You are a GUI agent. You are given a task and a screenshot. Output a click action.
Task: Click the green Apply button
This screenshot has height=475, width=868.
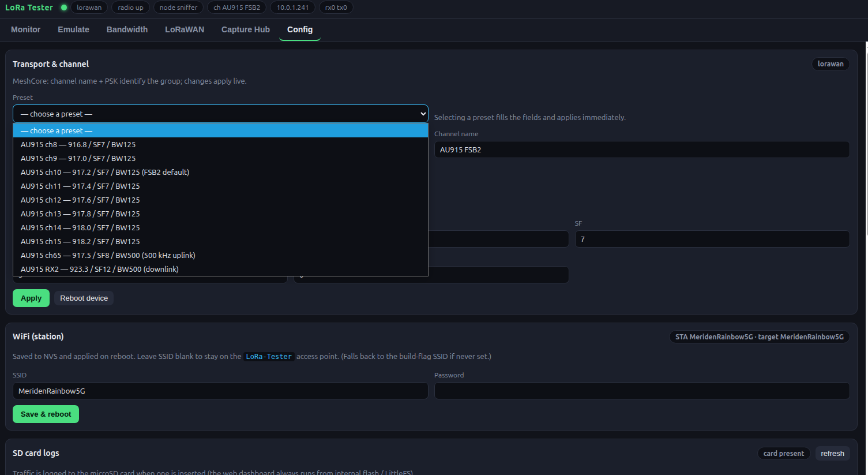pos(31,298)
